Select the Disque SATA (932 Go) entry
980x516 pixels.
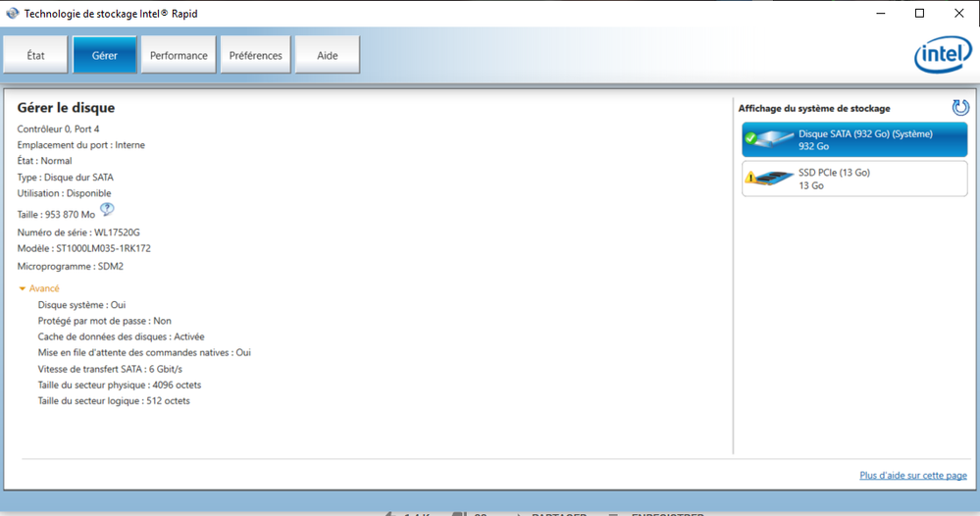pyautogui.click(x=854, y=140)
